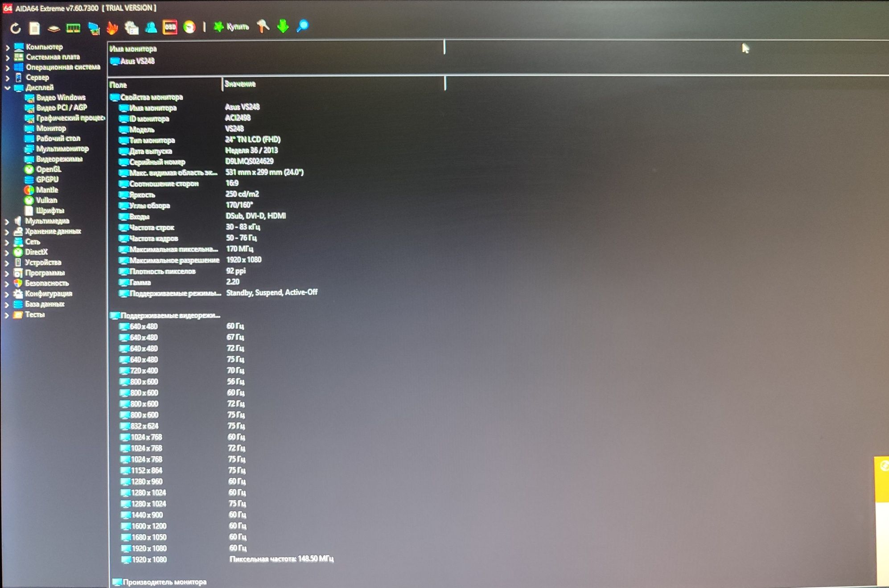889x588 pixels.
Task: Open the disk benchmark toolbar icon
Action: (54, 29)
